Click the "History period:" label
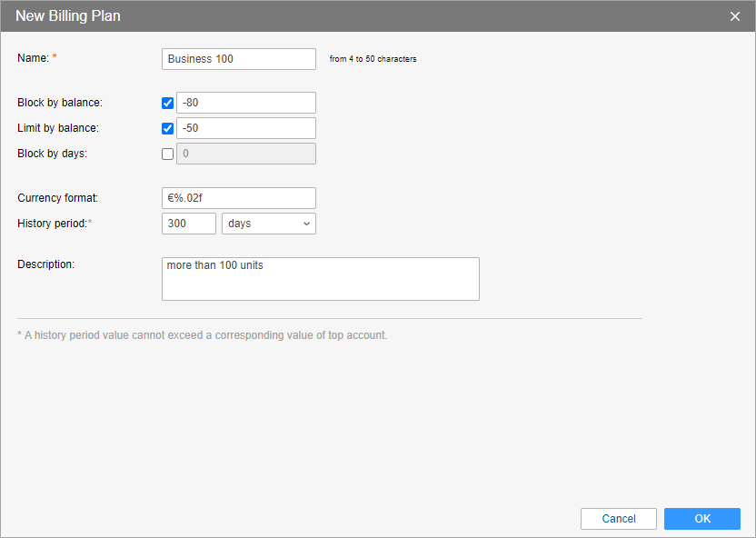This screenshot has width=756, height=538. 53,223
